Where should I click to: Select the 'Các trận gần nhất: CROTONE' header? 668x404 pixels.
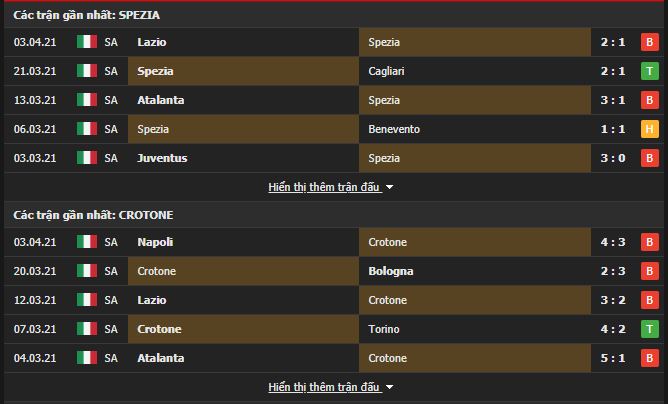[x=93, y=215]
